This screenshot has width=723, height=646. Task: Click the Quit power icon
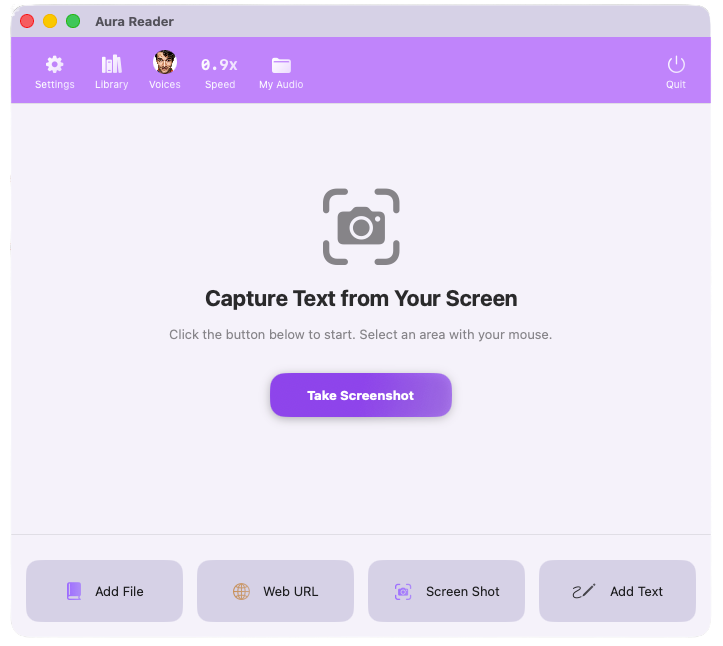[676, 65]
